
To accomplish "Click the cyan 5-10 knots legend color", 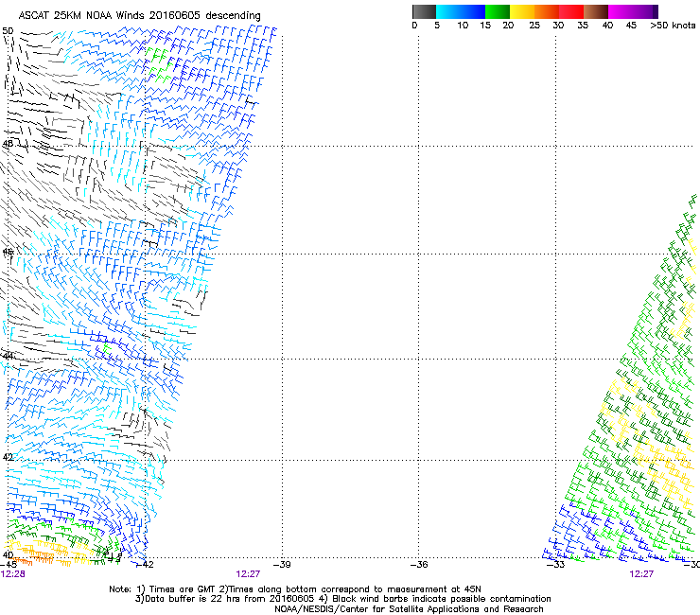I will coord(448,11).
